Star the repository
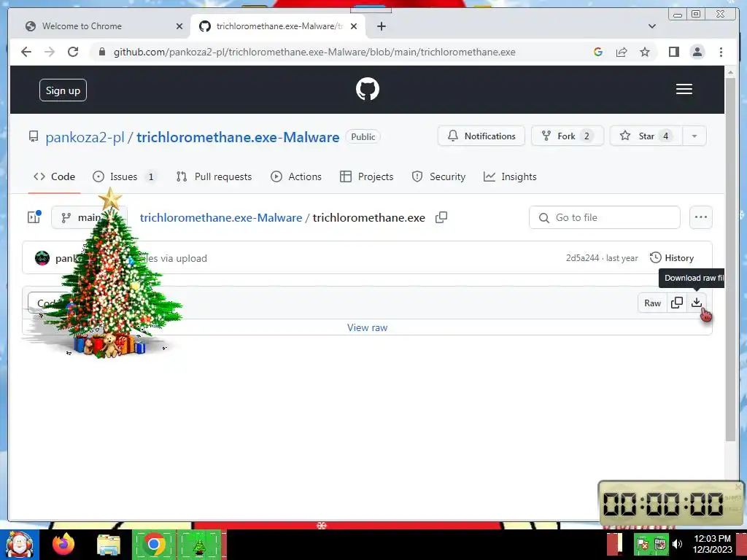 click(646, 136)
